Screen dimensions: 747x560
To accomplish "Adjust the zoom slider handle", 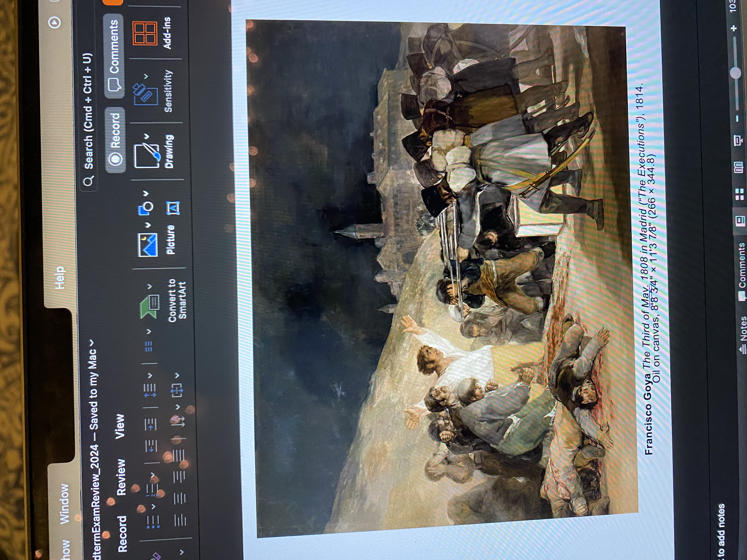I will coord(735,73).
